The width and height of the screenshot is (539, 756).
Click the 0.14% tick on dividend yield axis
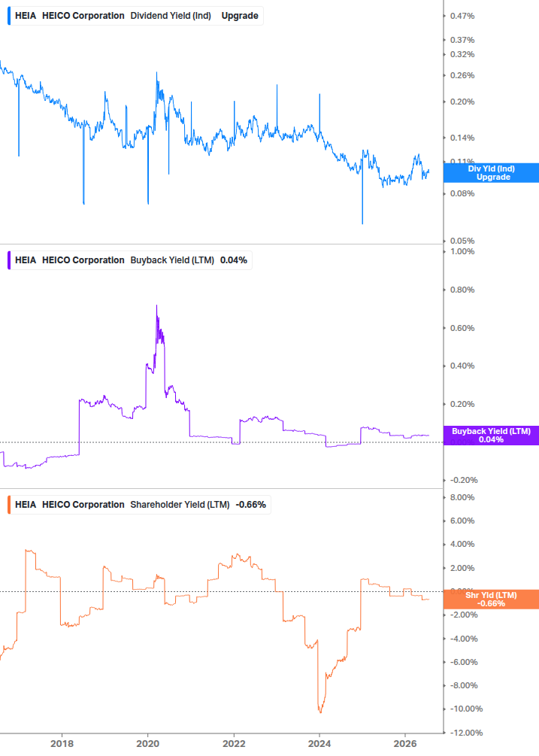point(462,138)
